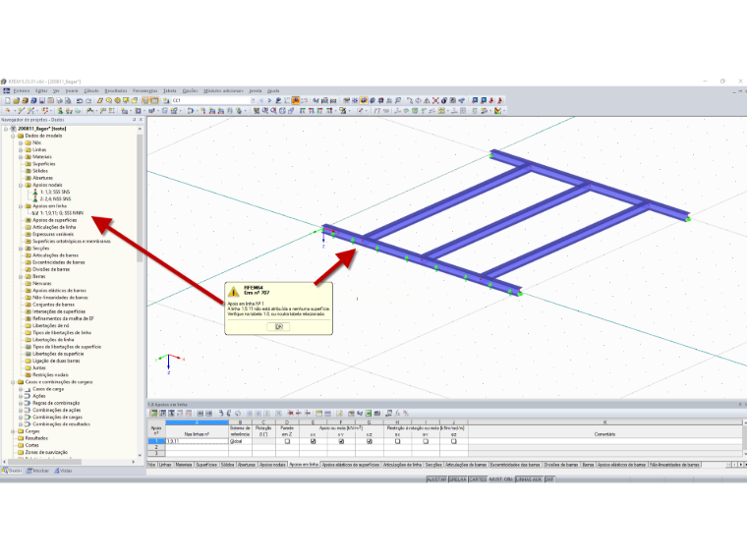Viewport: 747px width, 560px height.
Task: Click the Save diskette toolbar icon
Action: coord(42,100)
